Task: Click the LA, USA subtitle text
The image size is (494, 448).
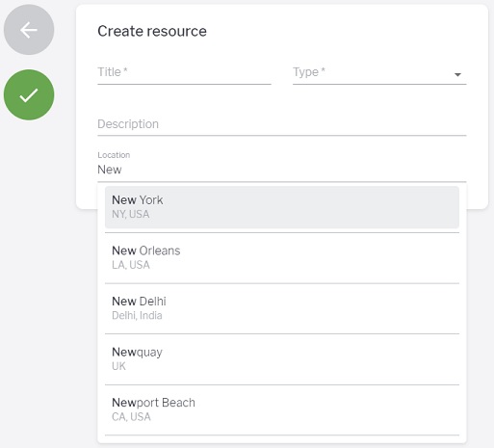Action: [x=131, y=265]
